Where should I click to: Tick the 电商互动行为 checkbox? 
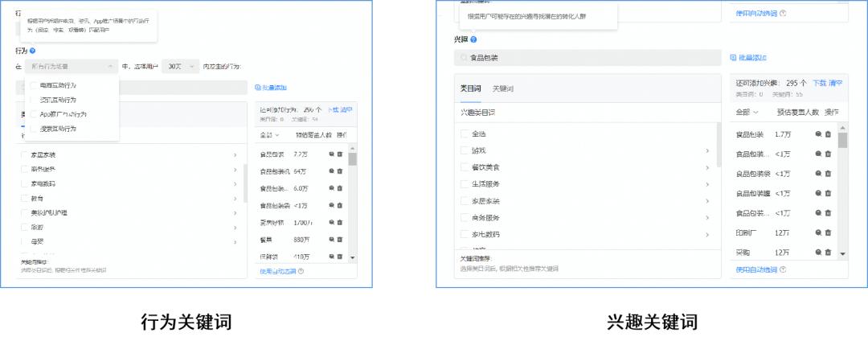(35, 86)
